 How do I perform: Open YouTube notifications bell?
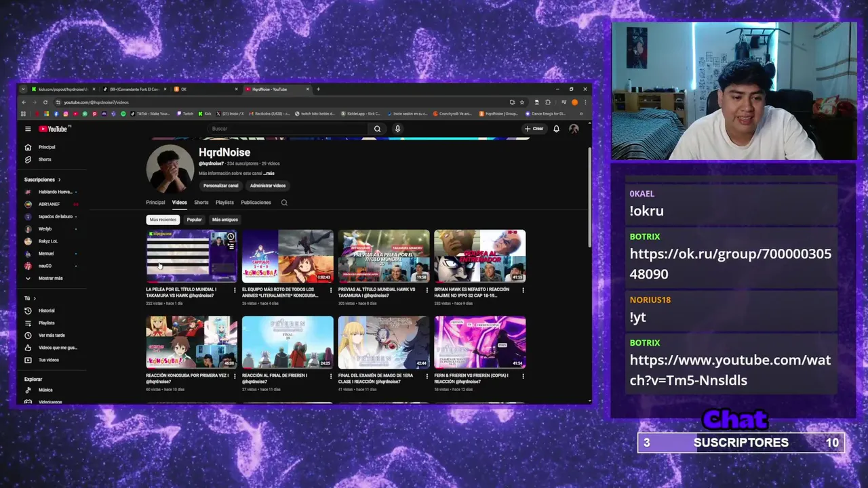click(x=556, y=129)
